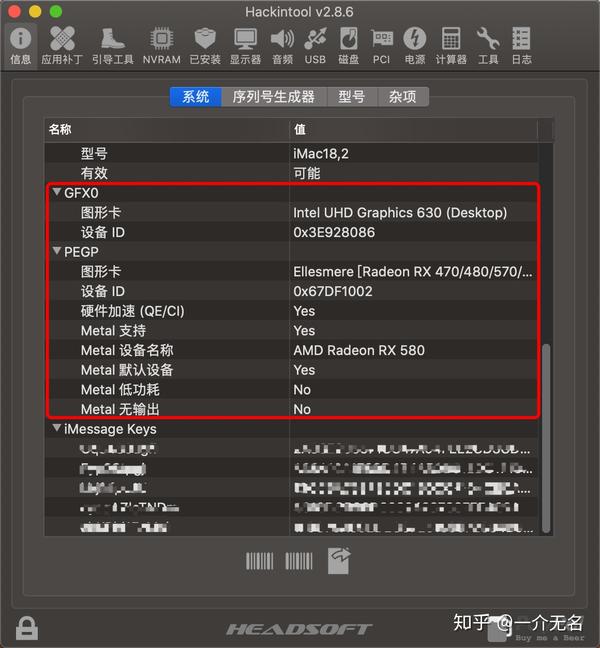Open the 音频 audio section
This screenshot has height=648, width=600.
tap(282, 45)
